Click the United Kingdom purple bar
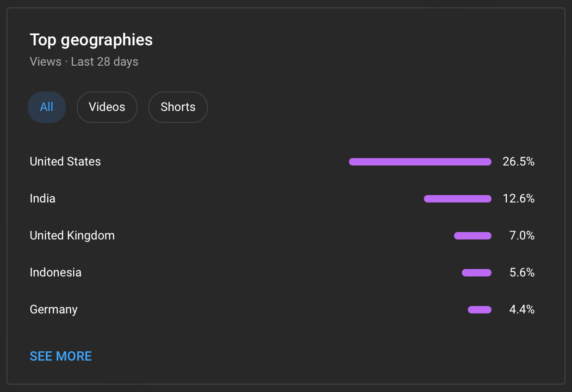 point(473,236)
